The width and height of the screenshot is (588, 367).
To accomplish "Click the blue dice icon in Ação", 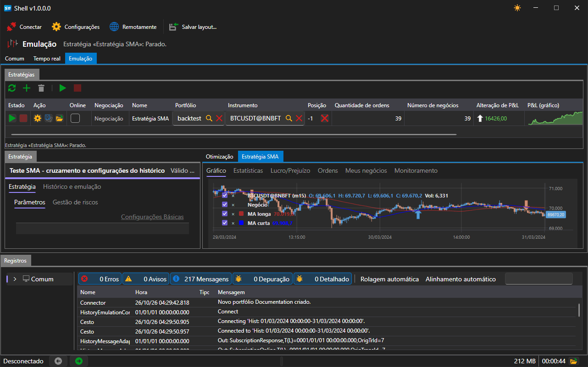I will point(49,118).
